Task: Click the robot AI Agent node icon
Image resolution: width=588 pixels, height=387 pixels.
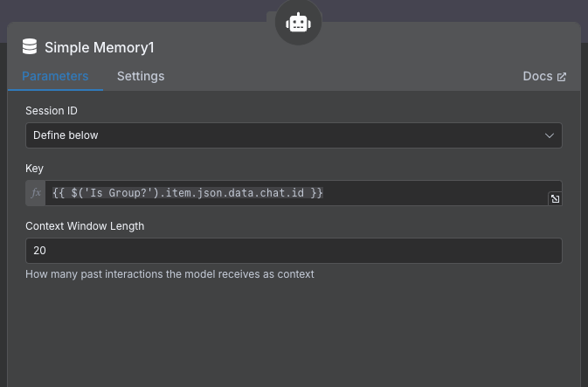Action: (298, 23)
